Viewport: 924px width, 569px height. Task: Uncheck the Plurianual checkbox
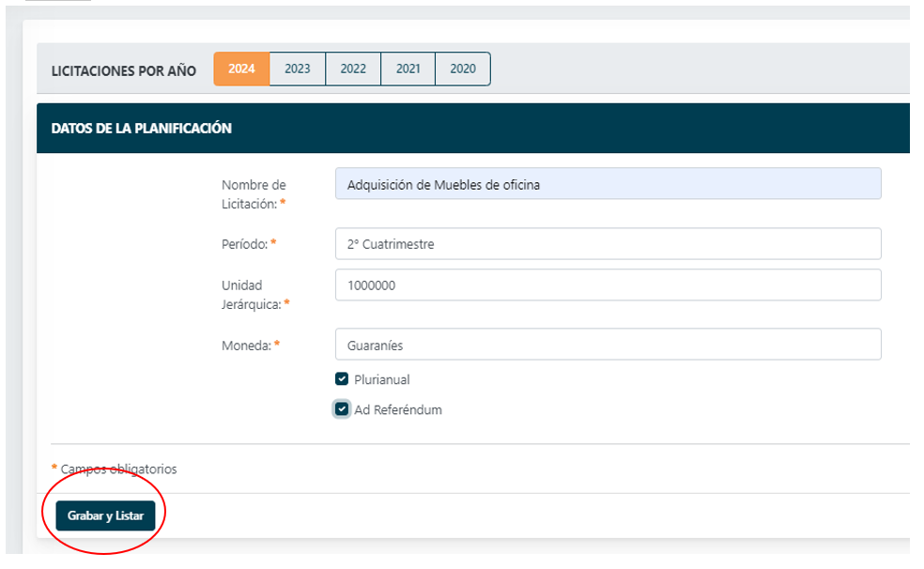(342, 379)
